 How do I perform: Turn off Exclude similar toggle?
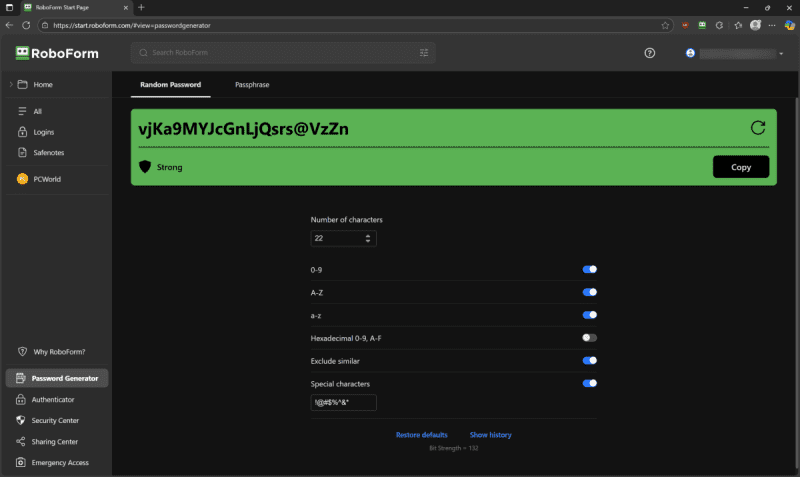pyautogui.click(x=590, y=360)
